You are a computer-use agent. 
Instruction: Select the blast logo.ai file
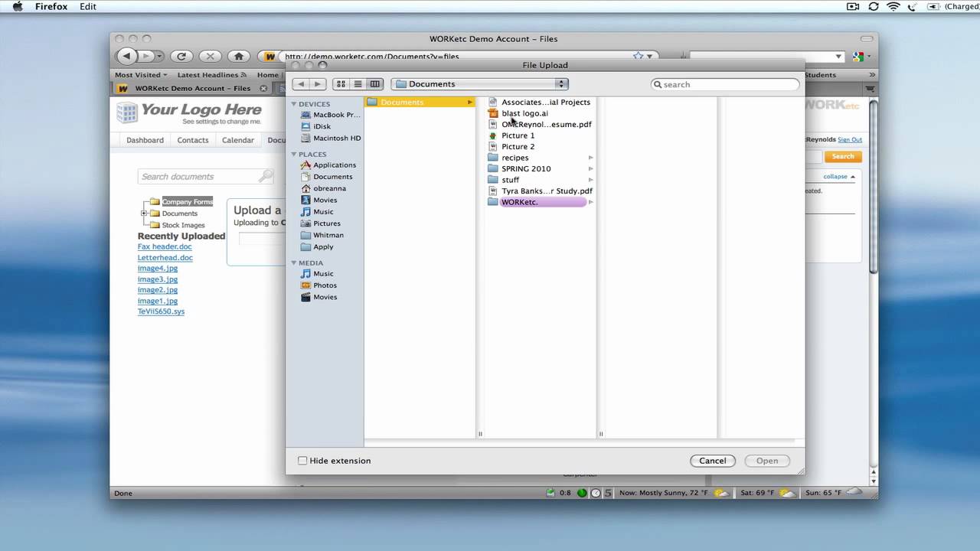[x=518, y=113]
